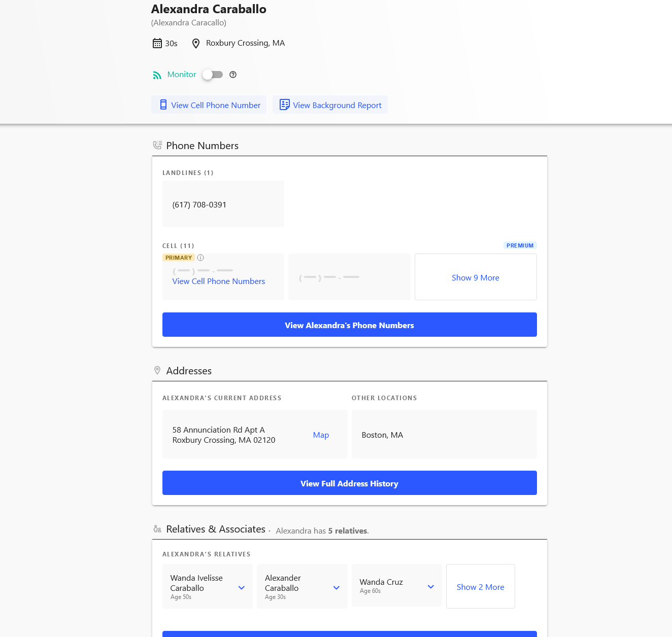Click the phone icon in View Cell Phone Number

[163, 104]
